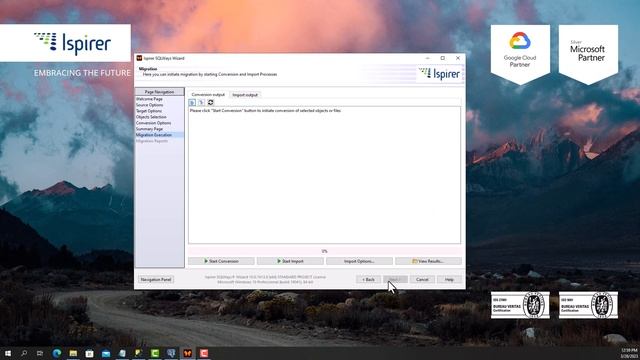Toggle the Navigation Panel button
Screen dimensions: 640x360
[x=156, y=280]
